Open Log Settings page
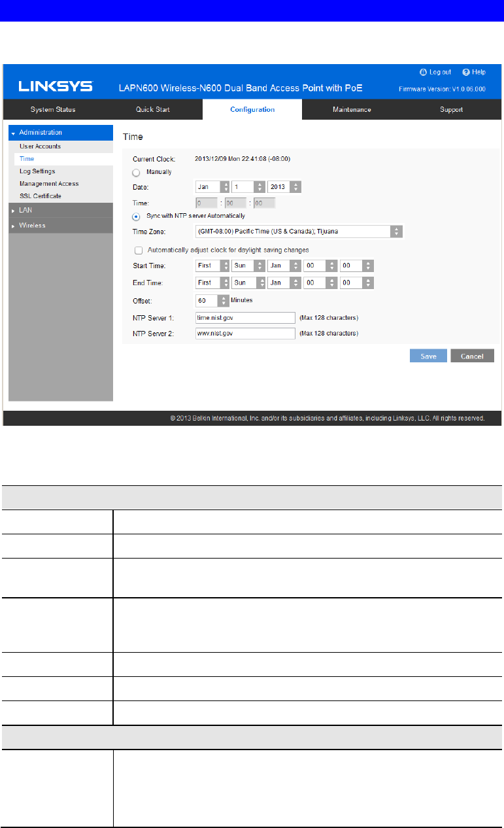The image size is (504, 828). click(37, 171)
